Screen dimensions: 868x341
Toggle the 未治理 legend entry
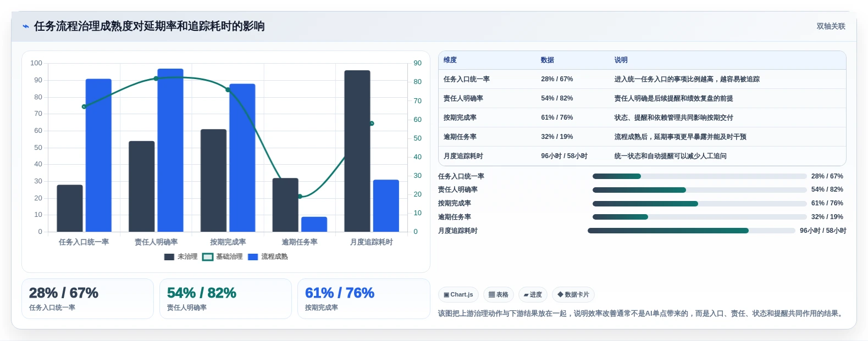click(x=181, y=256)
